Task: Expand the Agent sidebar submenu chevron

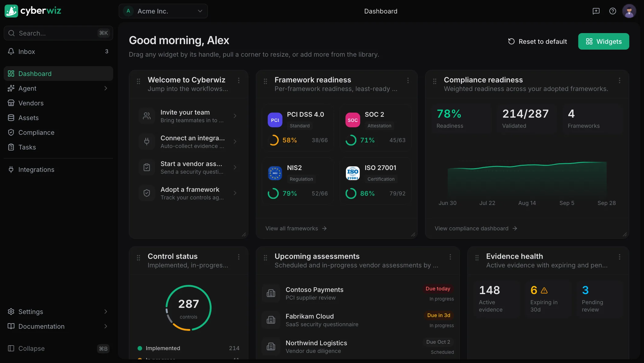Action: pos(106,88)
